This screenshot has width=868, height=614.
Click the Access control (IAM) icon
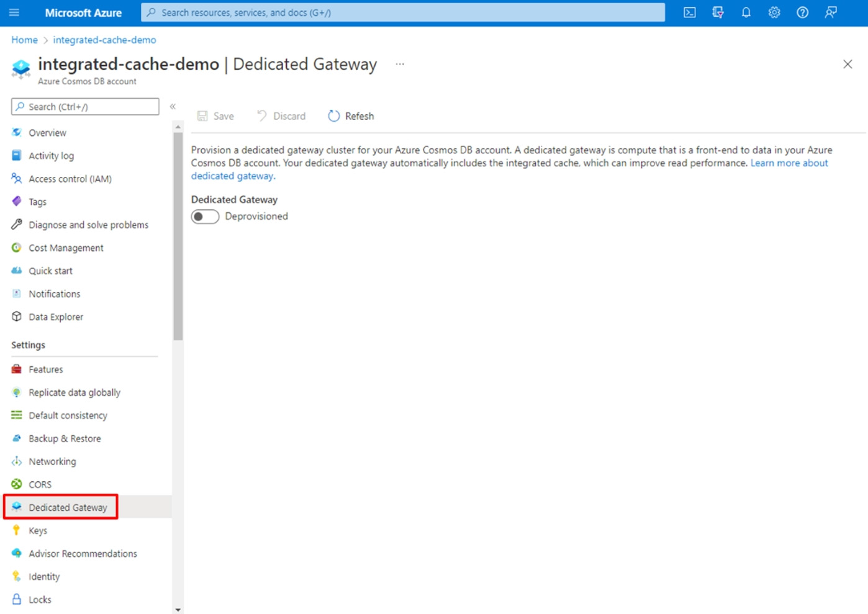click(x=17, y=178)
